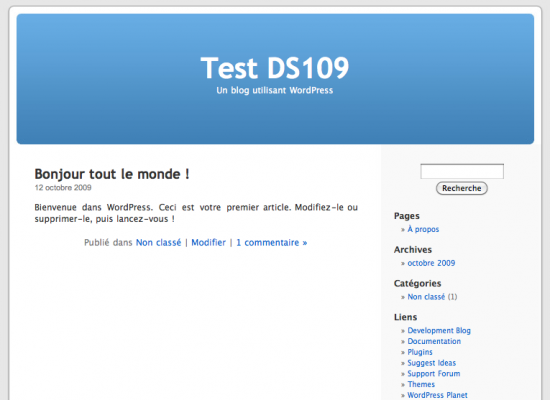
Task: Open the 1 commentaire » link
Action: click(271, 242)
